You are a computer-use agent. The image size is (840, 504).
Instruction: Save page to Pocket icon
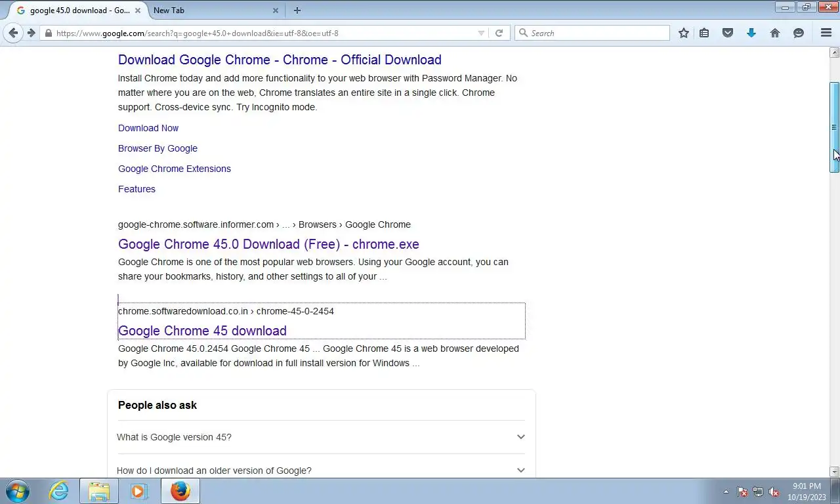[728, 33]
